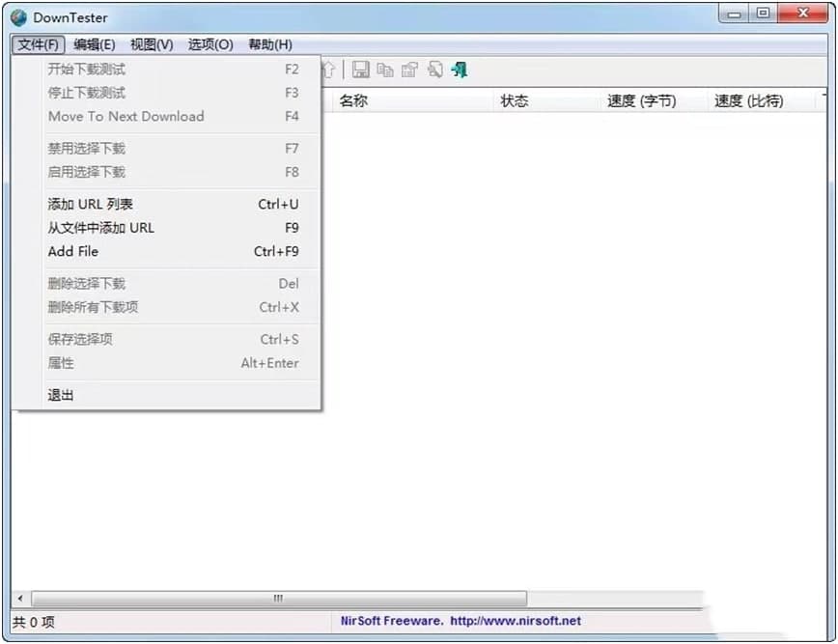Click the DownTester icon in the title bar
838x644 pixels.
click(16, 16)
